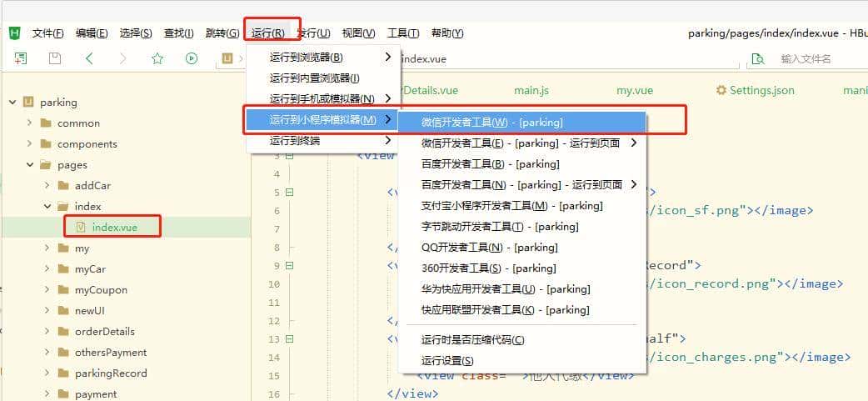868x401 pixels.
Task: Select 微信开发者工具(E) 运行到页面 entry
Action: click(x=521, y=143)
